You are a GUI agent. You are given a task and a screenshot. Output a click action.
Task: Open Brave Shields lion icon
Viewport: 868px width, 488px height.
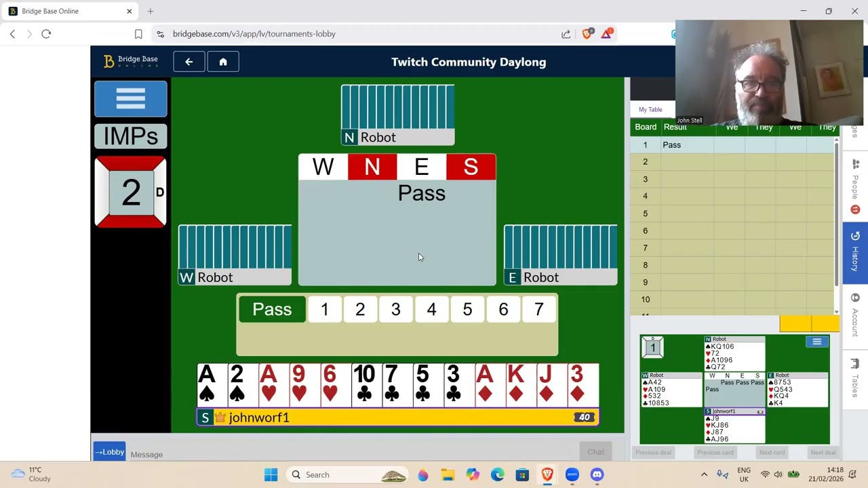(x=587, y=34)
